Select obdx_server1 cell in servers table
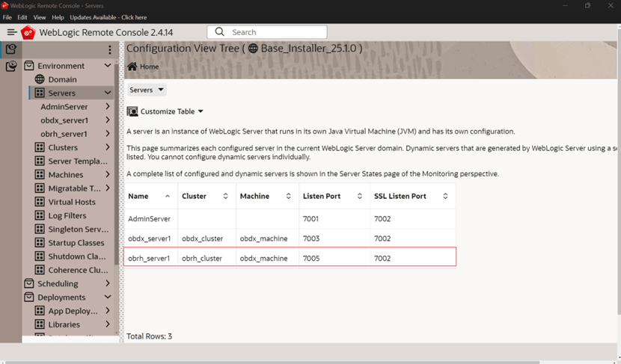This screenshot has height=364, width=621. coord(150,238)
